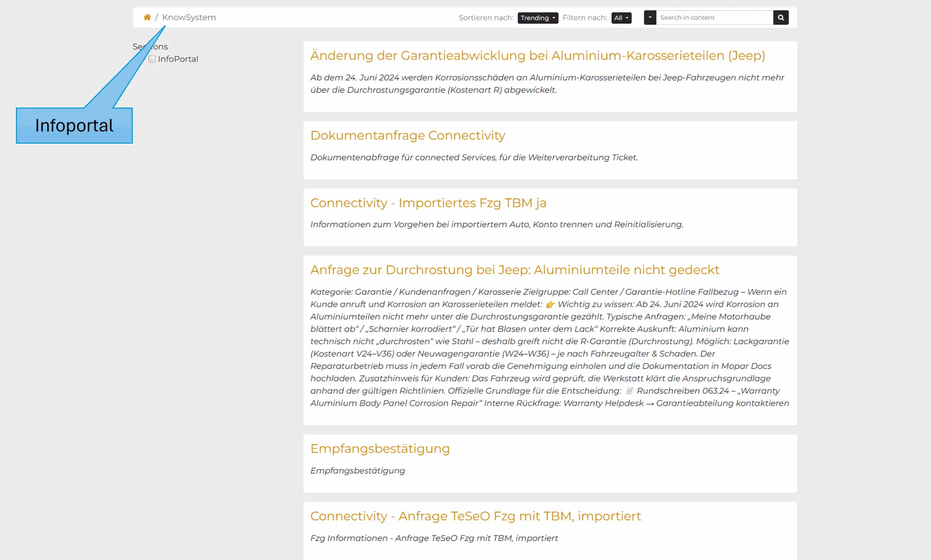The image size is (931, 560).
Task: Open search options dropdown beside search field
Action: 650,17
